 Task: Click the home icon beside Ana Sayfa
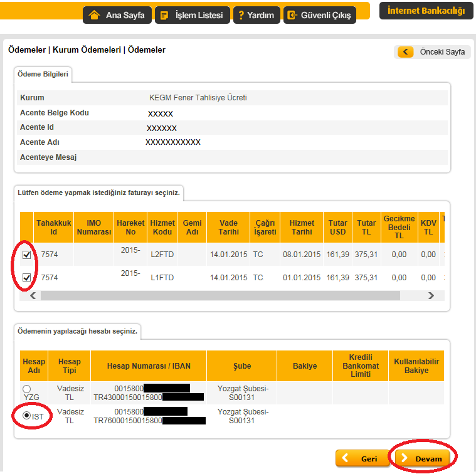[x=95, y=15]
